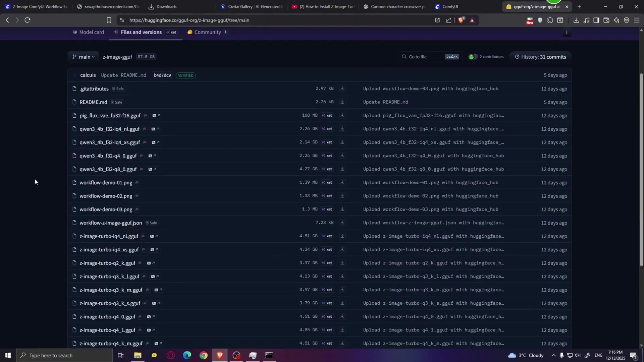Open the Brave sidebar panel icon
Image resolution: width=644 pixels, height=362 pixels.
pyautogui.click(x=596, y=20)
